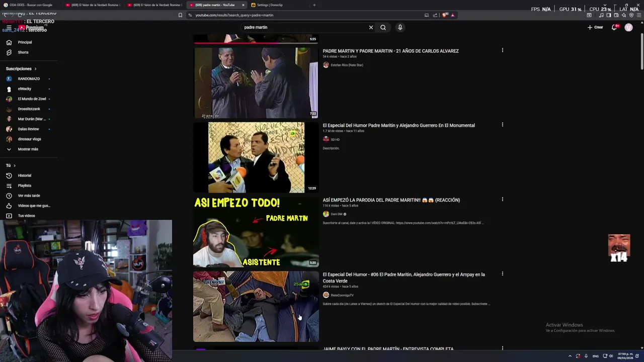644x362 pixels.
Task: Click the RANDOMAZO subscription channel
Action: 29,79
